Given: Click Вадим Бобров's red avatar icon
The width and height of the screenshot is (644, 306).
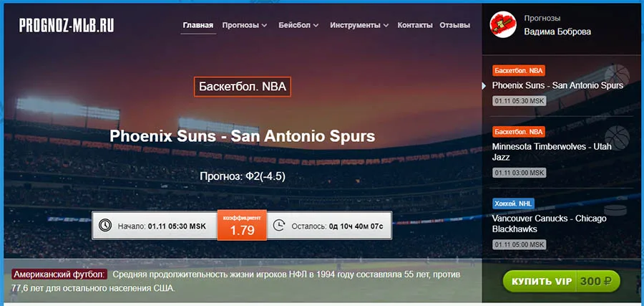Looking at the screenshot, I should click(503, 24).
